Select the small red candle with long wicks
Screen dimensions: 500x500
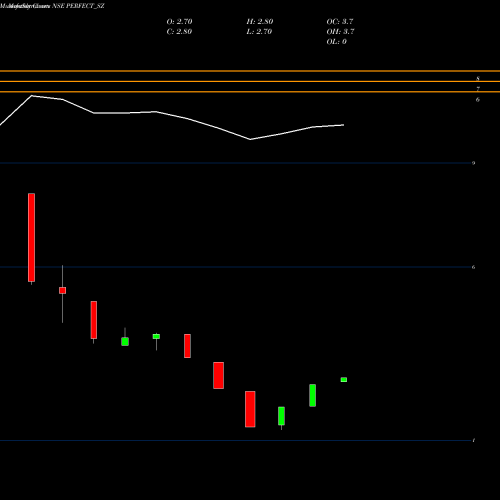pos(62,291)
